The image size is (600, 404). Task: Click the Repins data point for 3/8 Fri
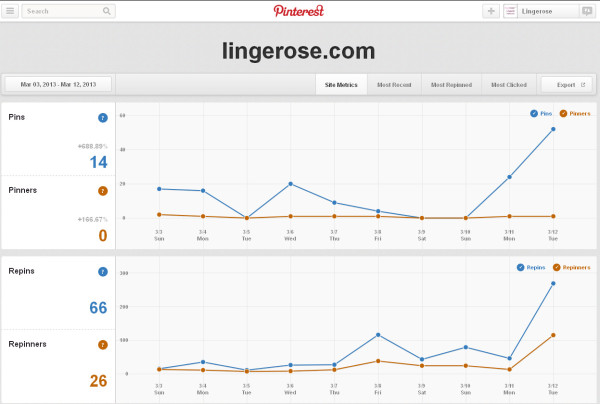(x=378, y=335)
